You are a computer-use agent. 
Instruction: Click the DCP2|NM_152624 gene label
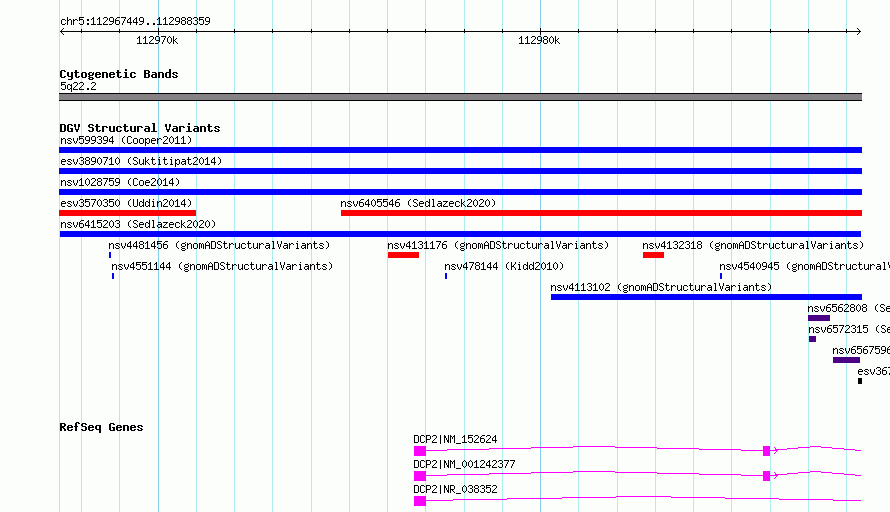[455, 439]
